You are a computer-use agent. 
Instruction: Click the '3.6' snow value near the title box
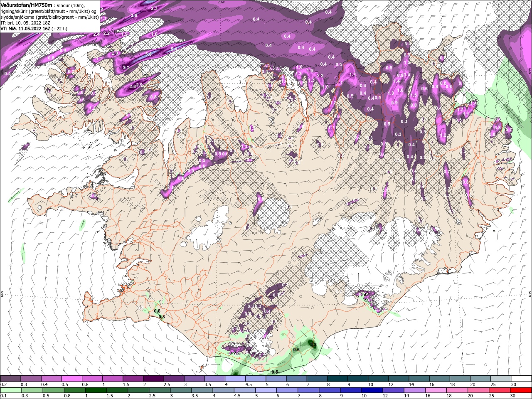[134, 15]
